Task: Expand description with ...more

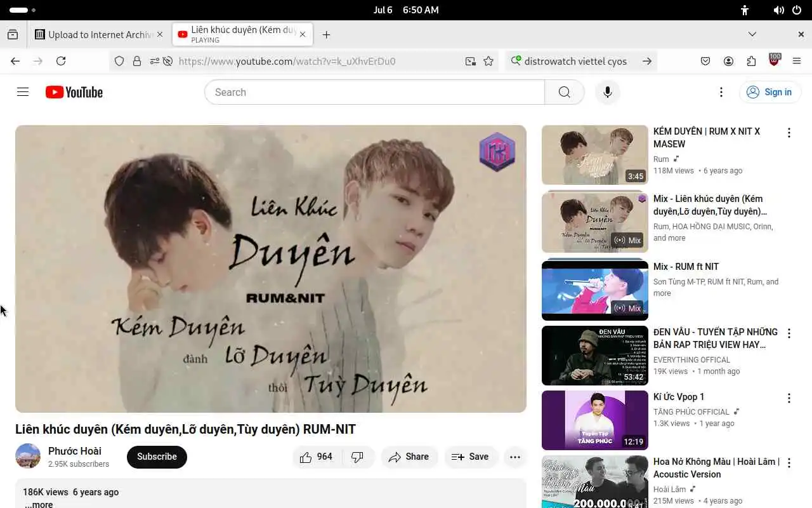Action: [39, 504]
